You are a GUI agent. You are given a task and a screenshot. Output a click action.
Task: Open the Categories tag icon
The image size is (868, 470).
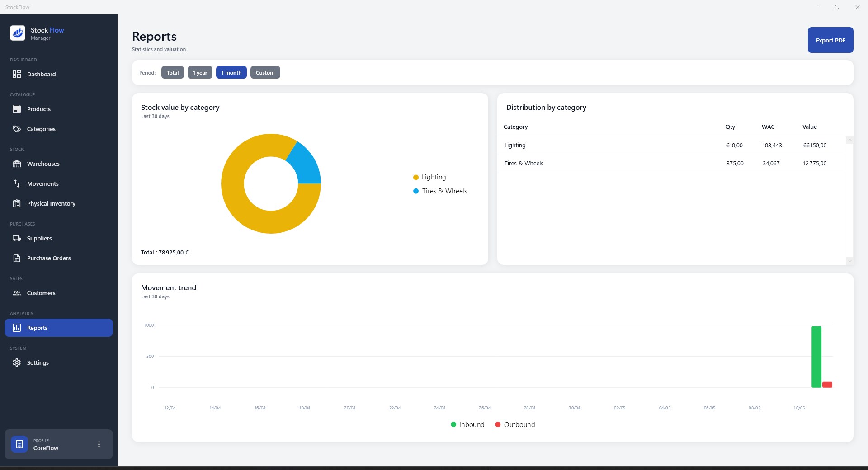click(17, 129)
